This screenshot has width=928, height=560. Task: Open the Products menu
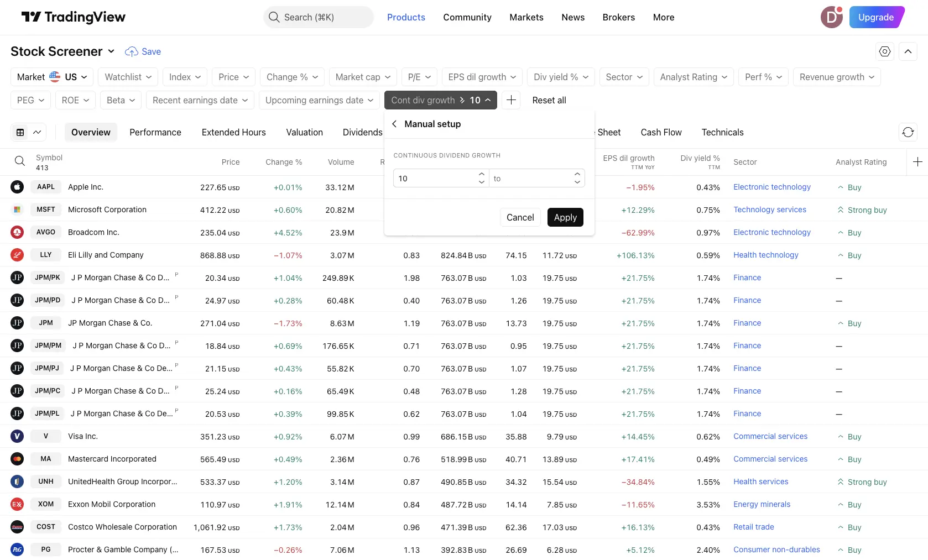pos(406,17)
